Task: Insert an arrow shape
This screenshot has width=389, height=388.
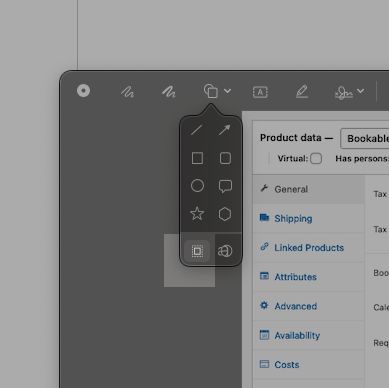Action: (x=225, y=130)
